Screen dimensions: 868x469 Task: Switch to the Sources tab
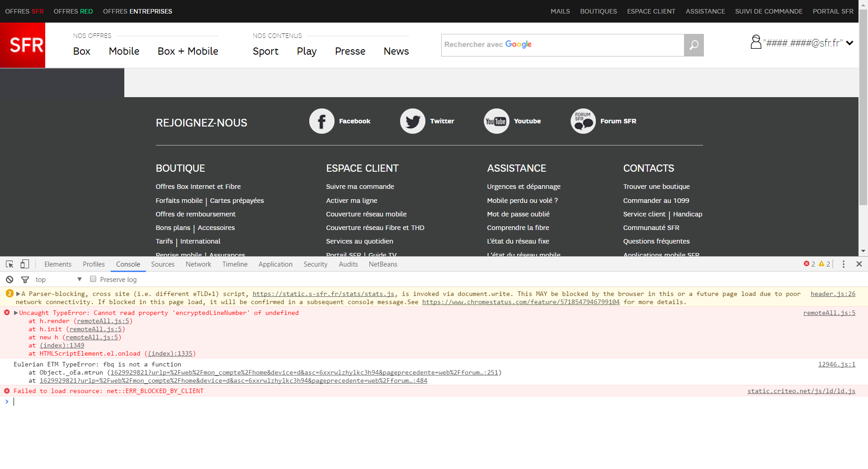pos(162,264)
